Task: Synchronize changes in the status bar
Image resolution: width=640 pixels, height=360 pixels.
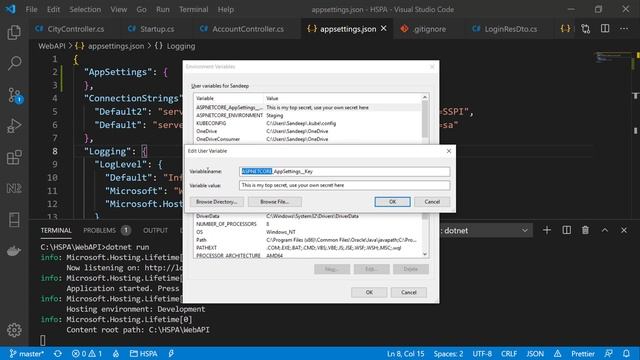Action: pyautogui.click(x=58, y=353)
